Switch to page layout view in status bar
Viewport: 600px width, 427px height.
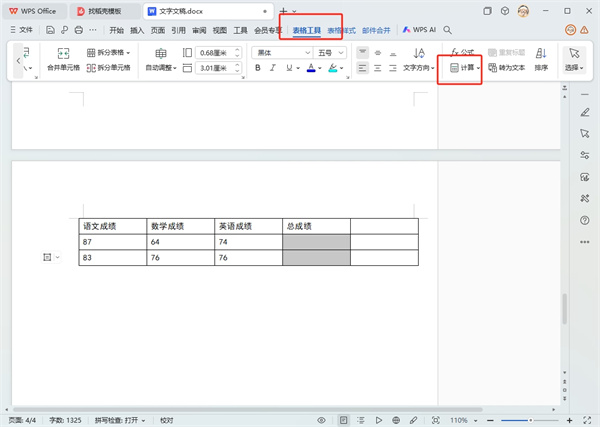click(x=344, y=420)
